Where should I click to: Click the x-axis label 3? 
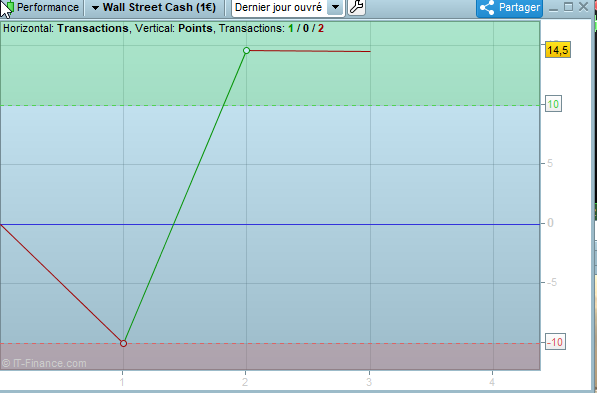[x=369, y=382]
